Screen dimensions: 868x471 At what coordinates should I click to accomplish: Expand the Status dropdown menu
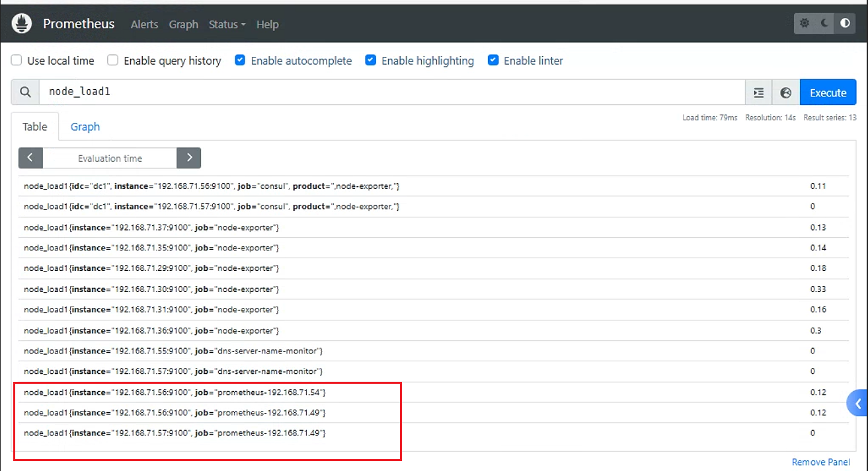[227, 24]
